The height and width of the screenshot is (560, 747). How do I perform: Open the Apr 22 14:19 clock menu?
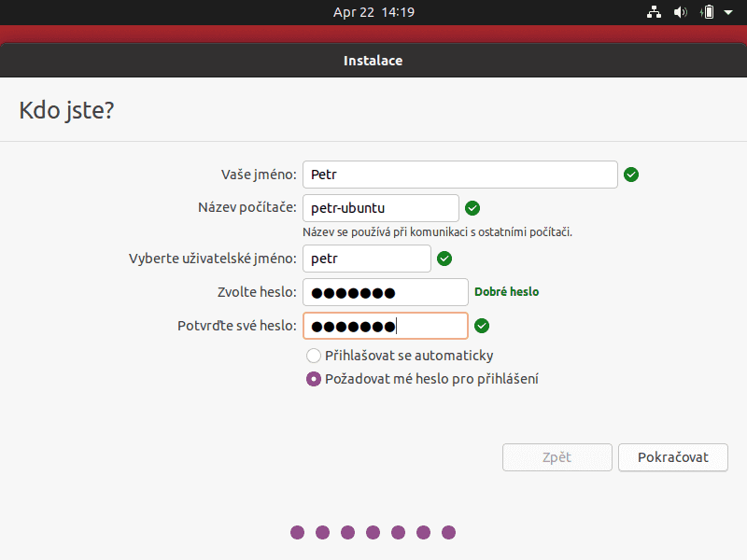pos(373,12)
